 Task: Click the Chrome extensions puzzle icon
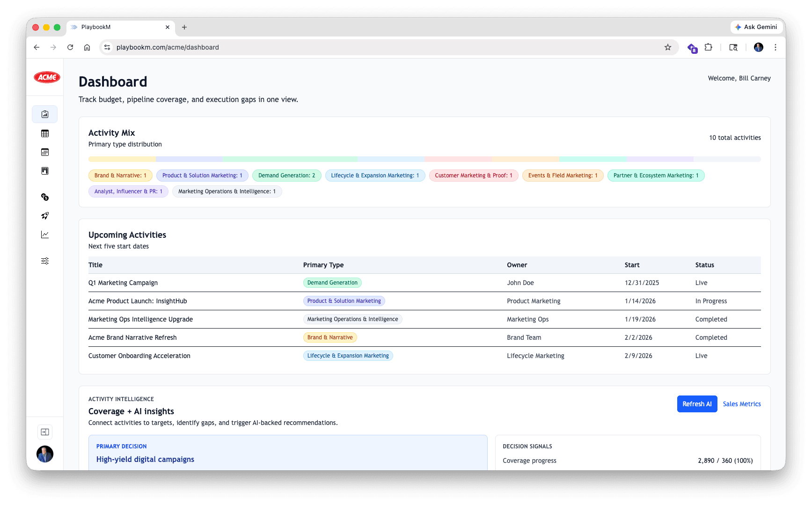pos(708,47)
